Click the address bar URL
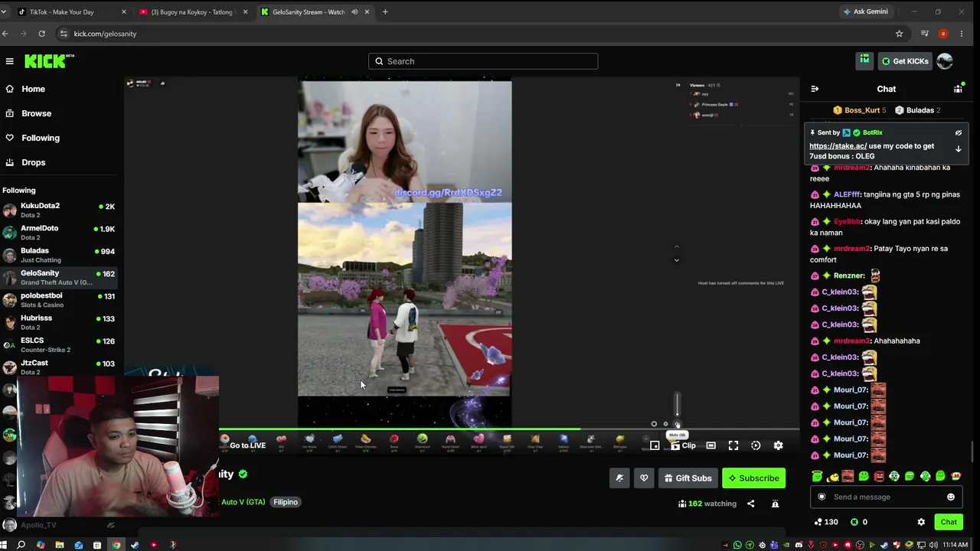This screenshot has width=980, height=551. 105,34
